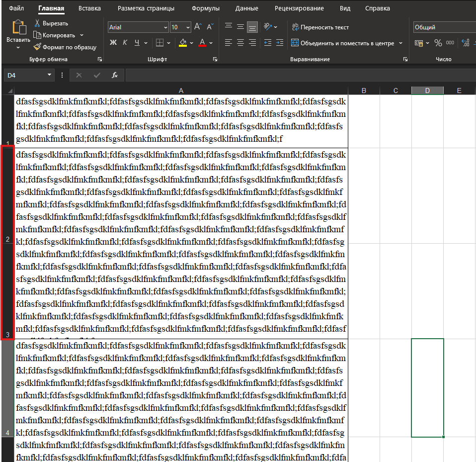Apply percent style format
The image size is (476, 462).
click(x=438, y=43)
